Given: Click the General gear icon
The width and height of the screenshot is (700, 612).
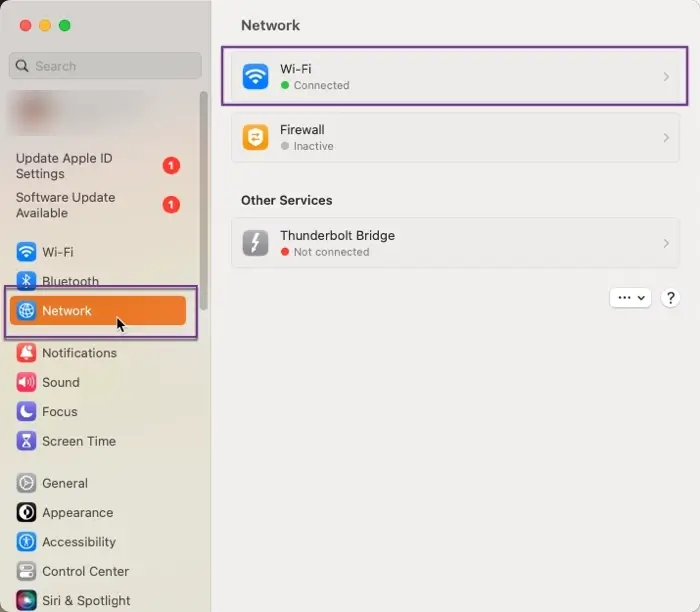Looking at the screenshot, I should [26, 483].
